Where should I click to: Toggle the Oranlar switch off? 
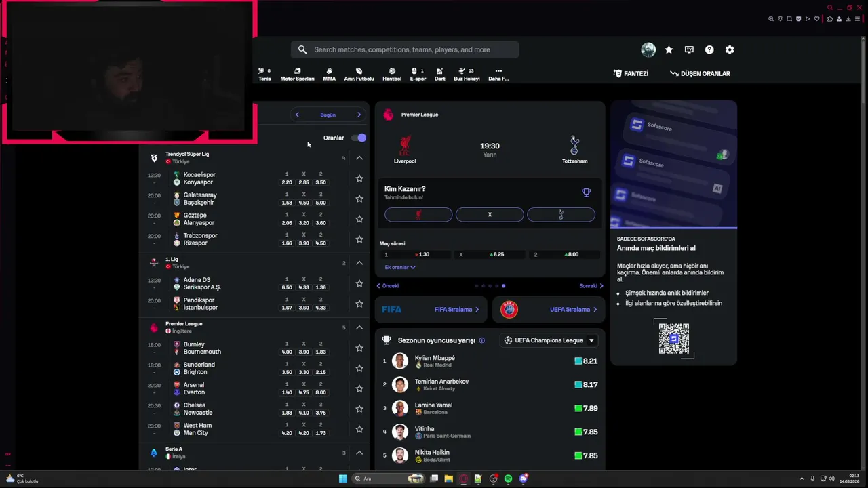(x=359, y=138)
